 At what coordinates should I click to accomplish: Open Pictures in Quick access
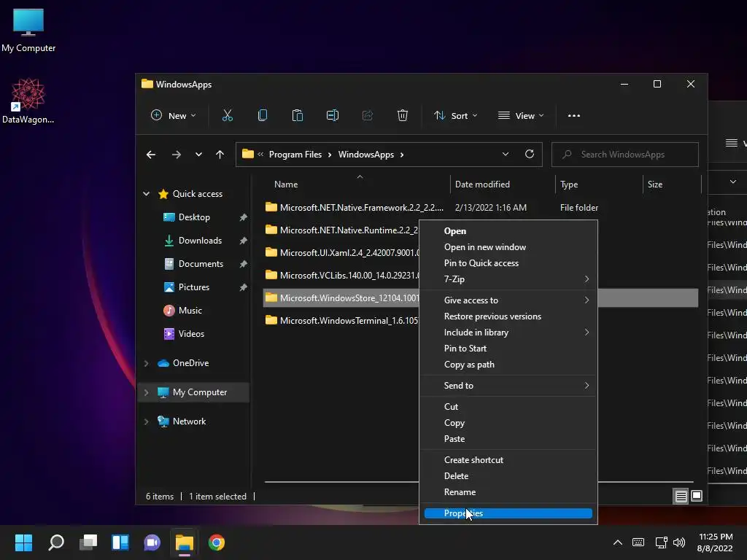coord(193,287)
